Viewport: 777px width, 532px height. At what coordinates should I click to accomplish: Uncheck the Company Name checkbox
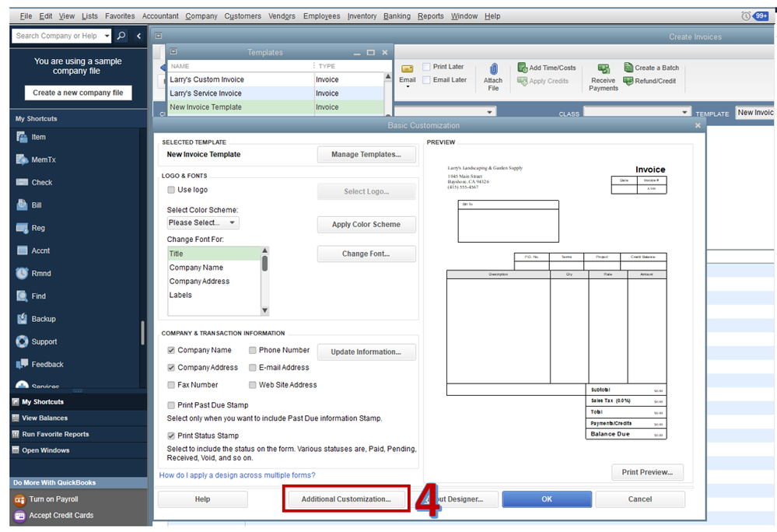[x=171, y=350]
